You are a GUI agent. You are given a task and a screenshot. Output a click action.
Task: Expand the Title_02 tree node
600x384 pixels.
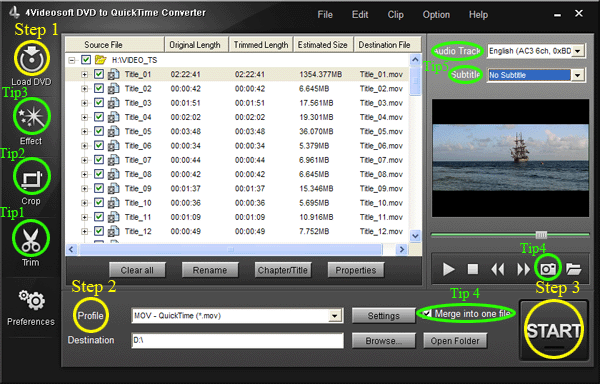[85, 89]
